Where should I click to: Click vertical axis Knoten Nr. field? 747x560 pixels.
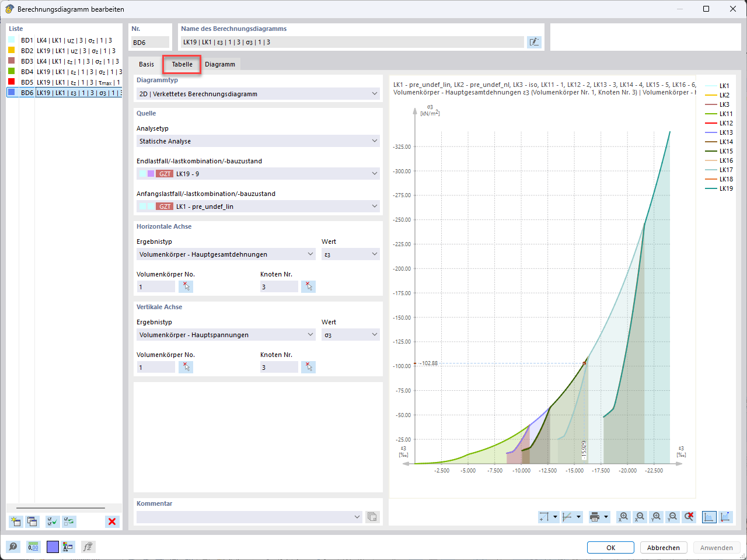[279, 367]
